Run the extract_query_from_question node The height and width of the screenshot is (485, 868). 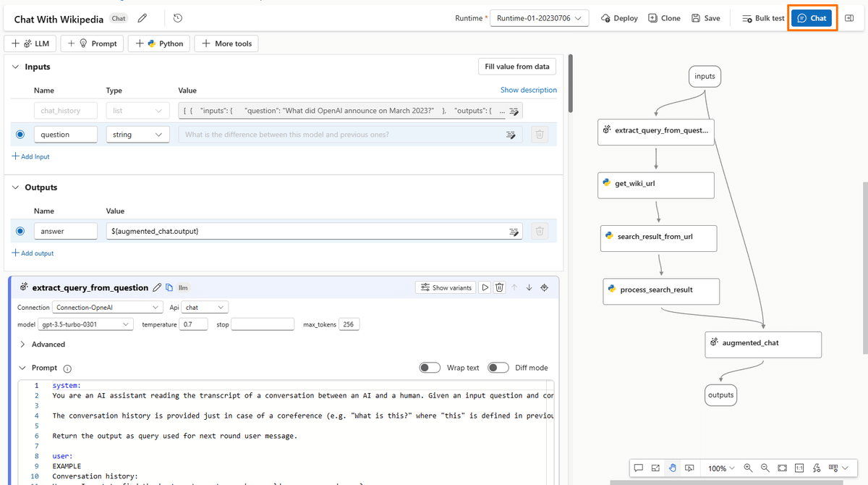click(x=485, y=287)
